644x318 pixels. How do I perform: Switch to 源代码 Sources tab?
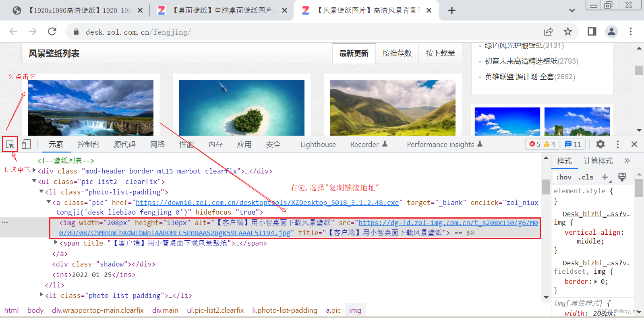coord(125,144)
